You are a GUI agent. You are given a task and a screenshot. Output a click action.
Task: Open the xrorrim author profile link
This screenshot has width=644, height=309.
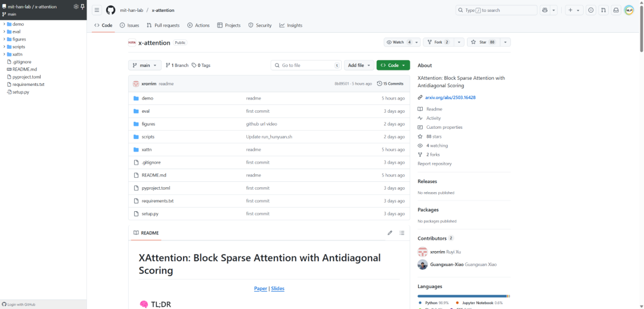click(x=148, y=84)
